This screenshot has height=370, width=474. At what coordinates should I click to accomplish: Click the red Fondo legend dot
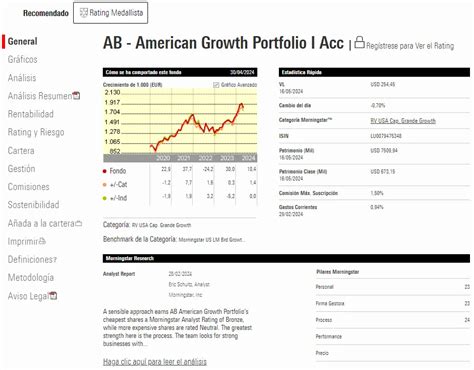(x=104, y=171)
